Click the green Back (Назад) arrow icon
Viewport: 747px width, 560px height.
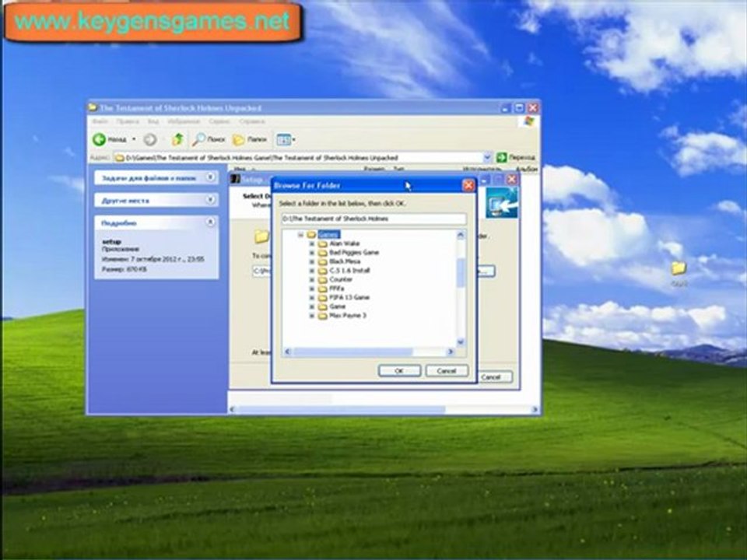pos(99,139)
